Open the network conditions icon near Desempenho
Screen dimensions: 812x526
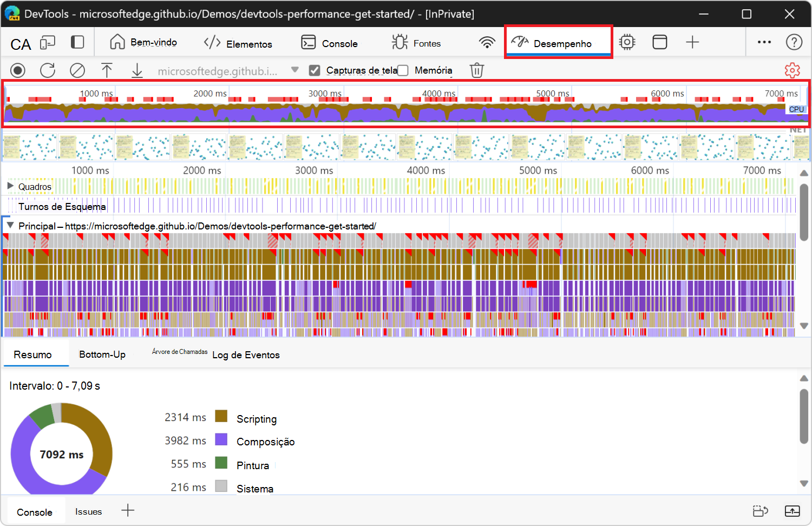(487, 42)
